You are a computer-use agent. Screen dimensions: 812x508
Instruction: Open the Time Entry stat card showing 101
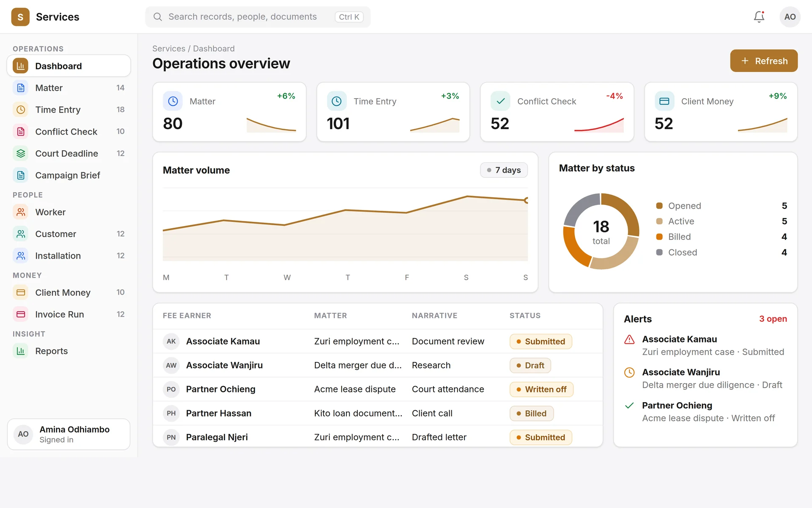393,112
